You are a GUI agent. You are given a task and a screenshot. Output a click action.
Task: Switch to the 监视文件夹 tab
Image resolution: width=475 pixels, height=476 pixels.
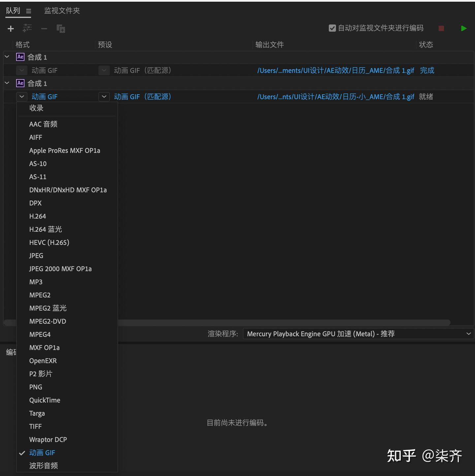(x=62, y=11)
